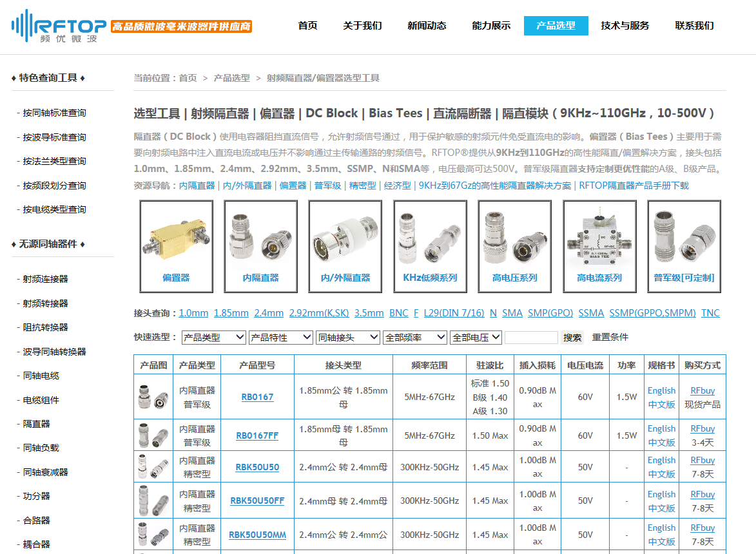Open the 全部电压 dropdown filter
This screenshot has width=756, height=554.
(476, 337)
